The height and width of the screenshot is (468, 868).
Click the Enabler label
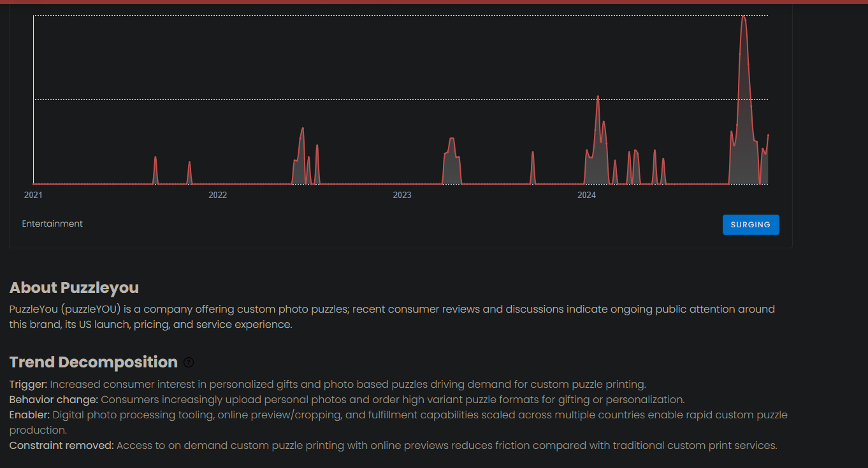29,415
